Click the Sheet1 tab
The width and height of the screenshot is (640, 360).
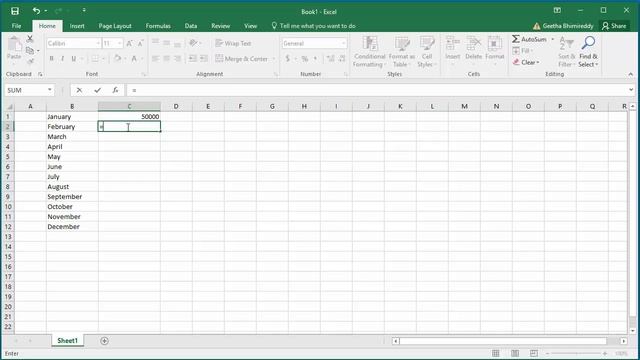click(x=67, y=340)
